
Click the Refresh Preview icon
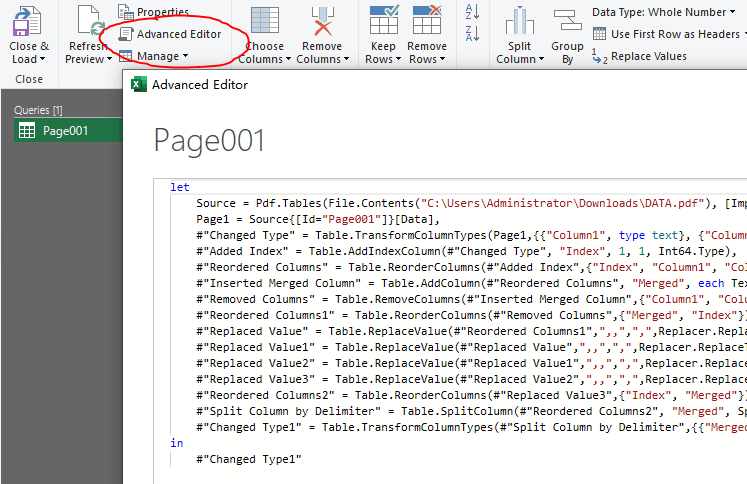[91, 21]
